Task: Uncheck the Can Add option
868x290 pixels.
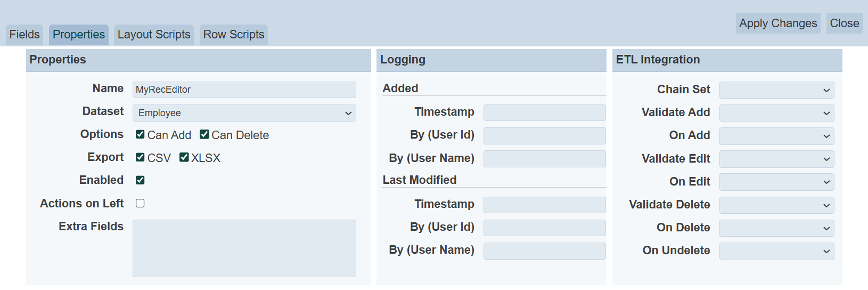Action: (140, 134)
